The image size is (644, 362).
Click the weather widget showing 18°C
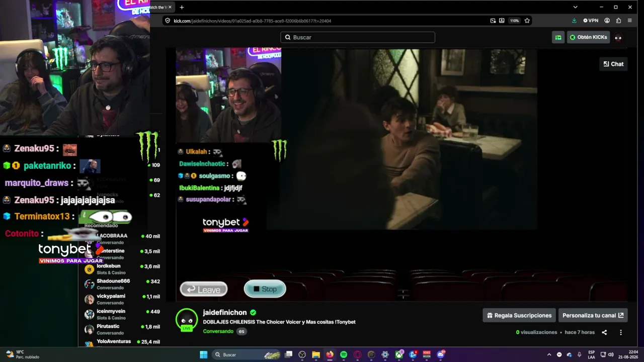coord(22,354)
